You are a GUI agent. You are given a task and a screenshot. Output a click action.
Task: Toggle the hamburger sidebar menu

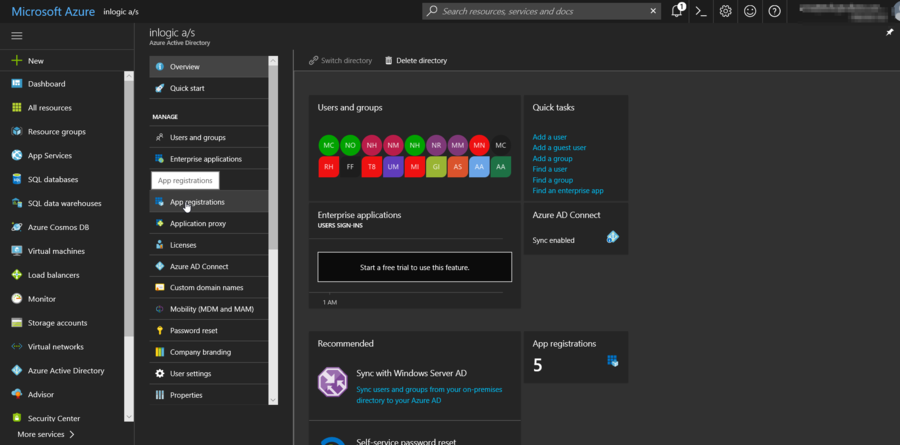[16, 35]
